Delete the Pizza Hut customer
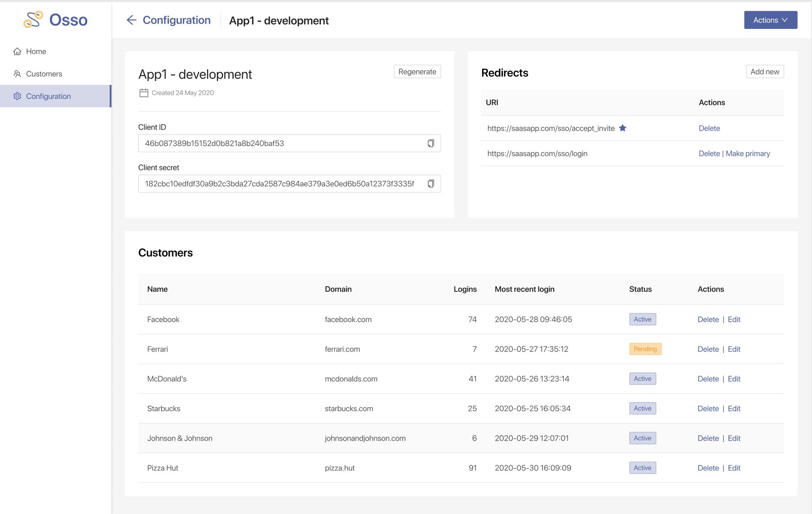812x514 pixels. (x=708, y=468)
